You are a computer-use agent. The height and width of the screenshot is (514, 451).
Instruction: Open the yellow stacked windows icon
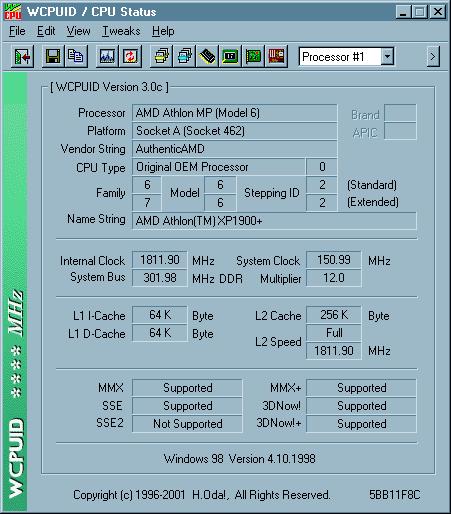click(x=161, y=57)
